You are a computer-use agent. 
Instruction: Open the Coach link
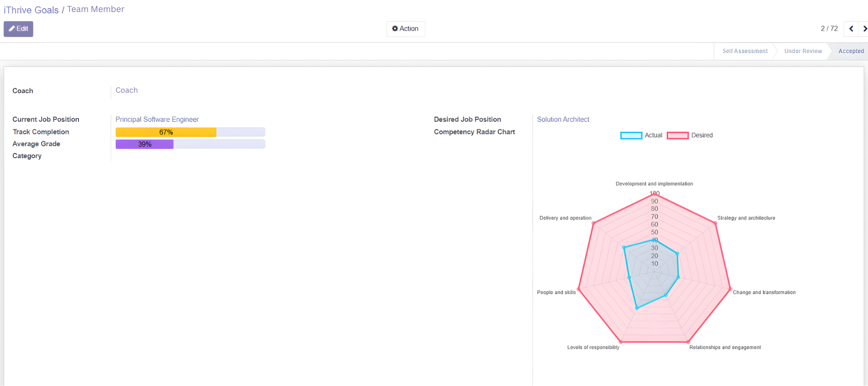(126, 90)
